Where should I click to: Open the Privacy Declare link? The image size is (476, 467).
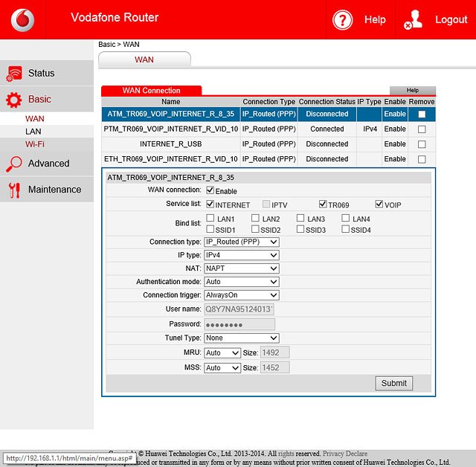tap(345, 454)
